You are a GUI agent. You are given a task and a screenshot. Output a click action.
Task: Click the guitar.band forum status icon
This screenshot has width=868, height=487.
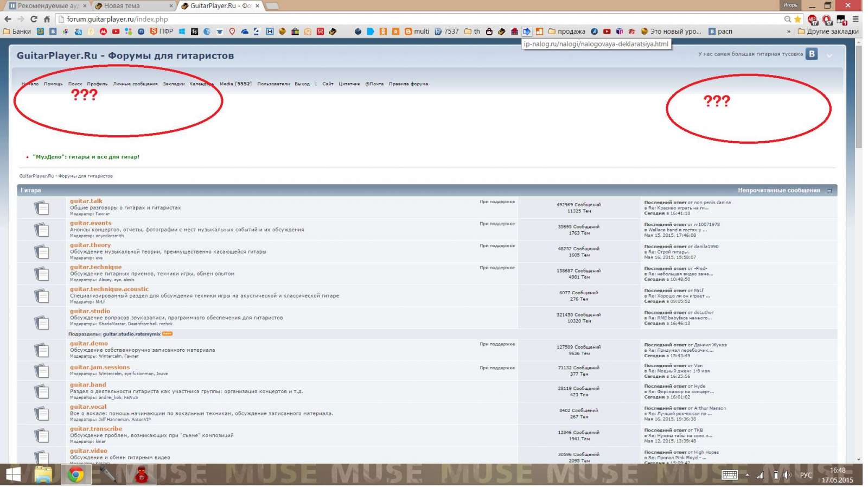coord(42,391)
